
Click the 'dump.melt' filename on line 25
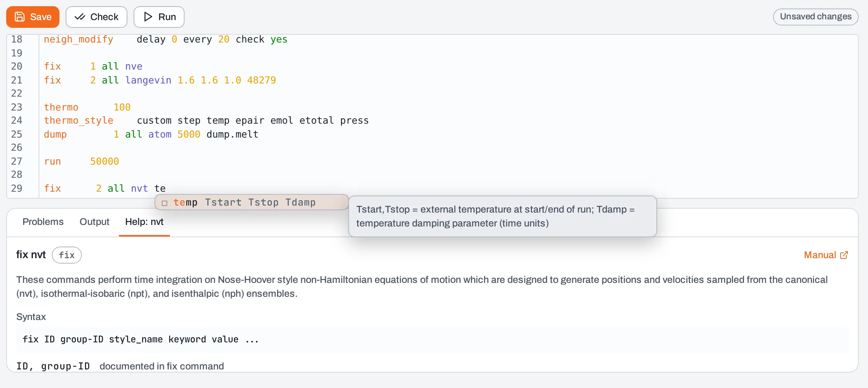232,134
